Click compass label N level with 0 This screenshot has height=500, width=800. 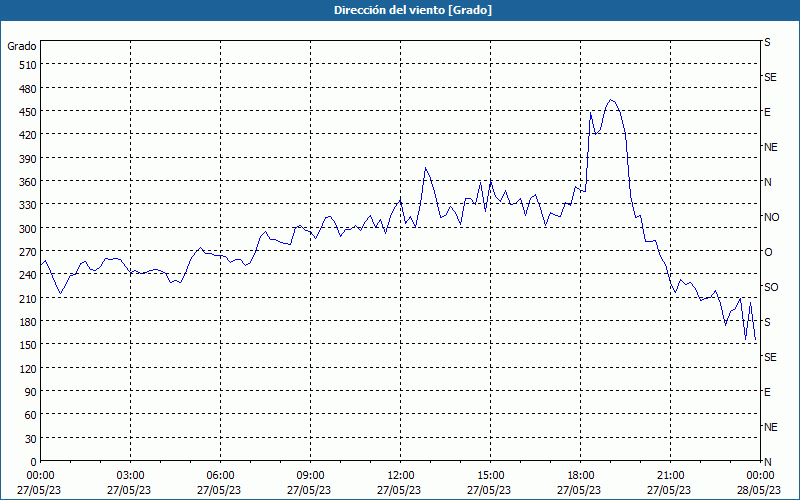(767, 462)
